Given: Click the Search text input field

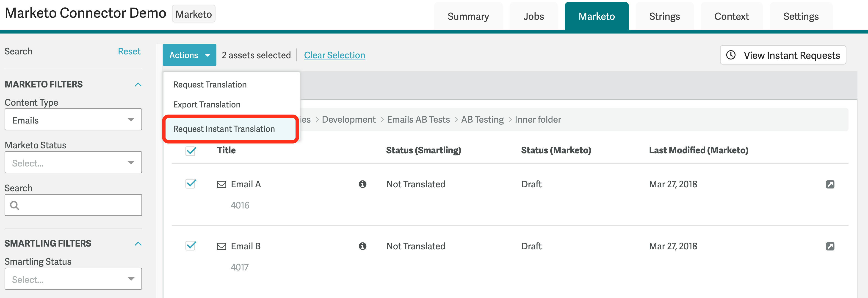Looking at the screenshot, I should (x=73, y=205).
